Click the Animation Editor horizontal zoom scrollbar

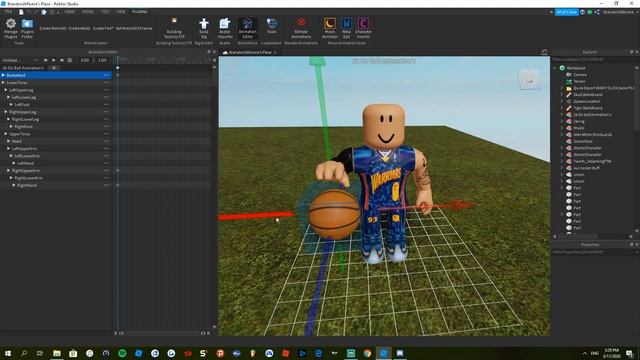(x=162, y=333)
